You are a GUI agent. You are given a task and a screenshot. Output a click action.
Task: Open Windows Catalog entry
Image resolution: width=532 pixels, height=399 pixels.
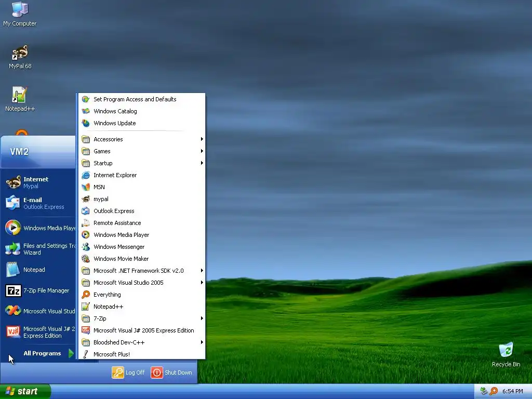(142, 111)
